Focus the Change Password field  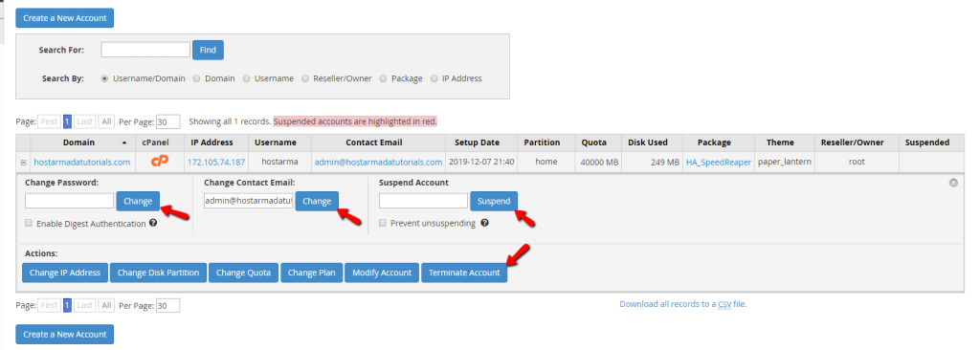pos(69,201)
